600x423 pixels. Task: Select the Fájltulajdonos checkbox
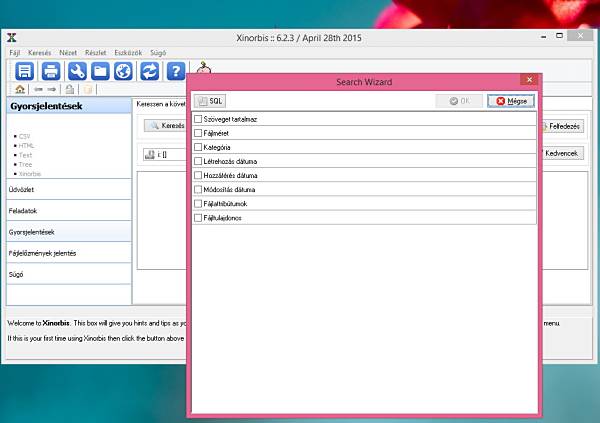(x=198, y=218)
